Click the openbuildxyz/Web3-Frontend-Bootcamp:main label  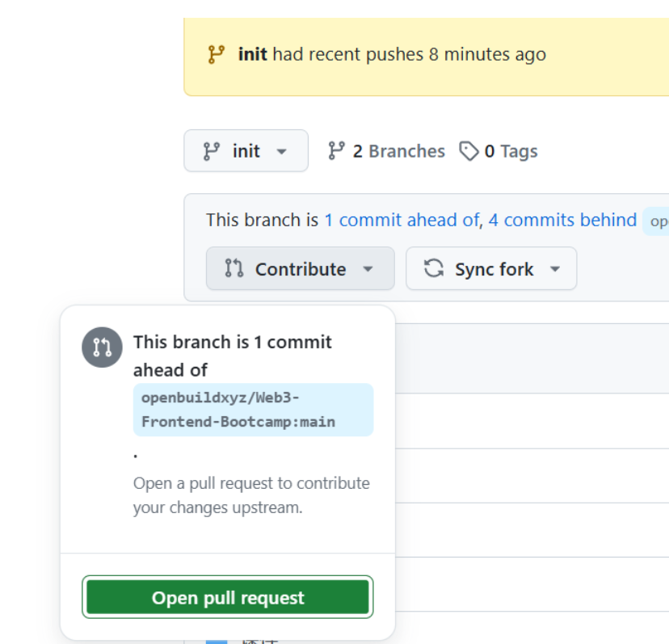(238, 410)
